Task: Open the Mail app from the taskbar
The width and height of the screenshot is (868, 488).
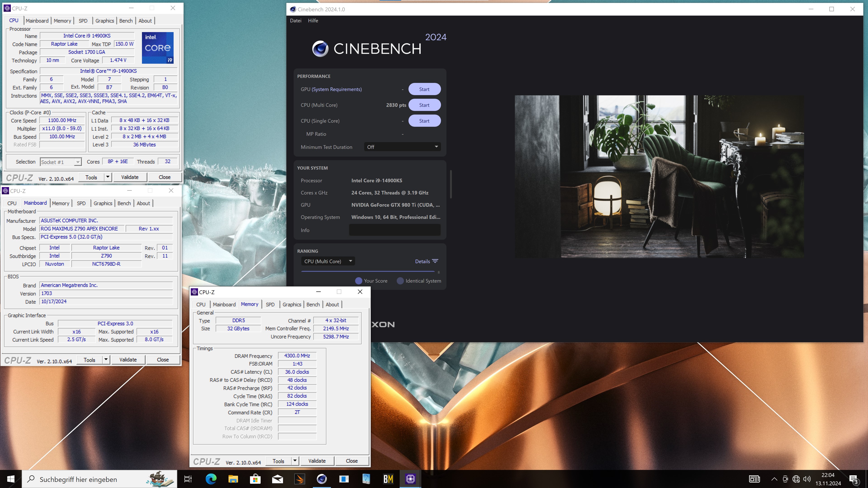Action: click(278, 479)
